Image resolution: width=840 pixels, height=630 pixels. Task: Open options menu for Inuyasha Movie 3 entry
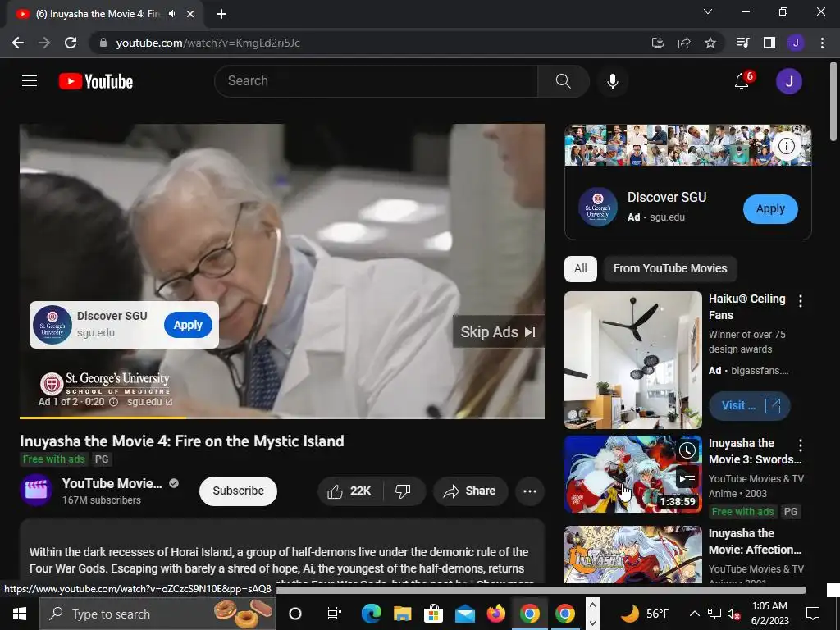tap(801, 445)
